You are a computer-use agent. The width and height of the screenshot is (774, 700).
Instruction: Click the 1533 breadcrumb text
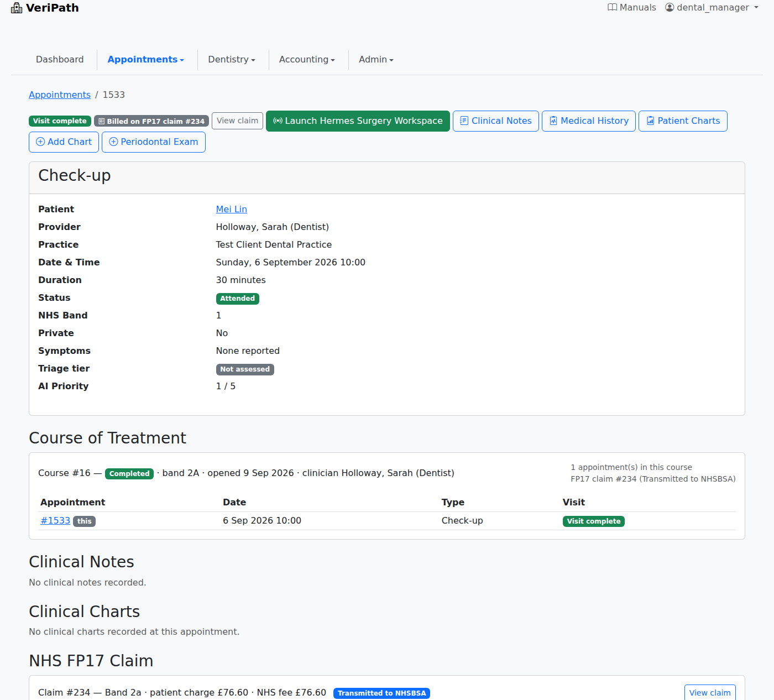point(113,95)
